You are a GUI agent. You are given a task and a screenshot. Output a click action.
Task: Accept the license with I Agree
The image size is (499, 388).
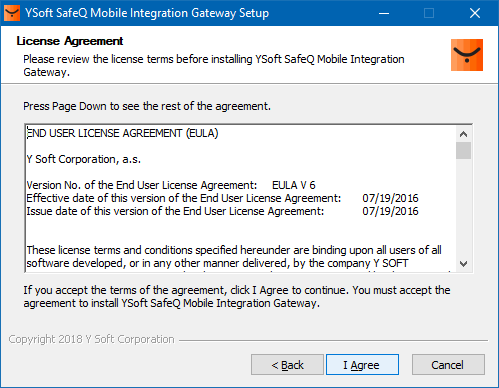point(362,365)
